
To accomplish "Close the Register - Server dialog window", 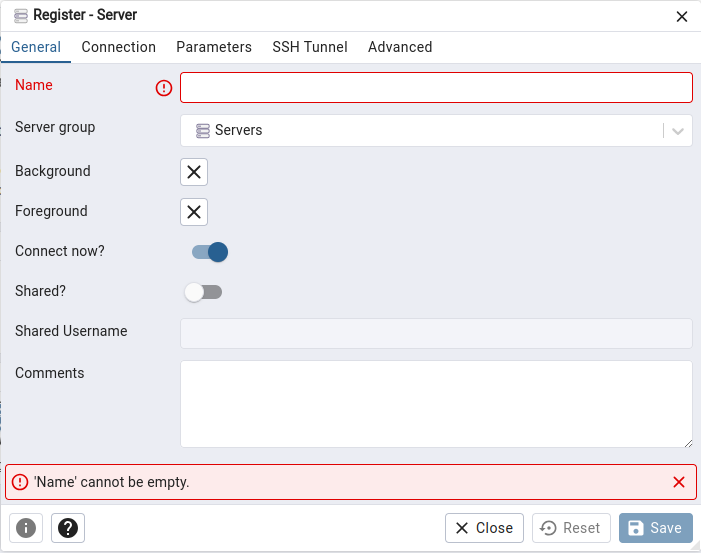I will [x=682, y=16].
